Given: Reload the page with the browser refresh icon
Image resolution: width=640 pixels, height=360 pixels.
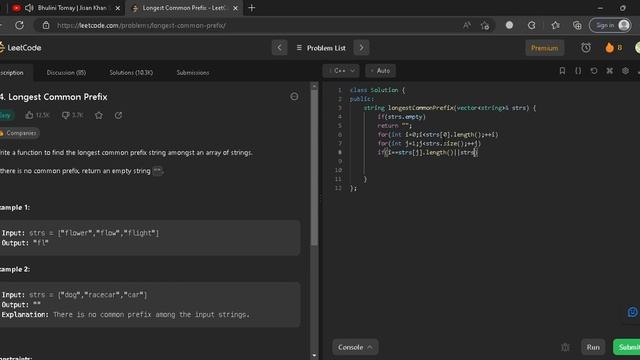Looking at the screenshot, I should pos(19,25).
